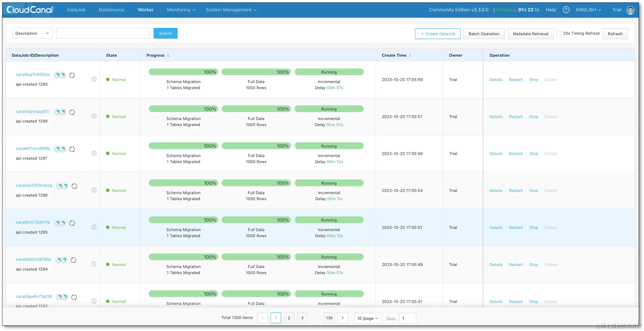Viewport: 644px width, 331px height.
Task: Open the ENGLISH language dropdown
Action: pyautogui.click(x=588, y=10)
